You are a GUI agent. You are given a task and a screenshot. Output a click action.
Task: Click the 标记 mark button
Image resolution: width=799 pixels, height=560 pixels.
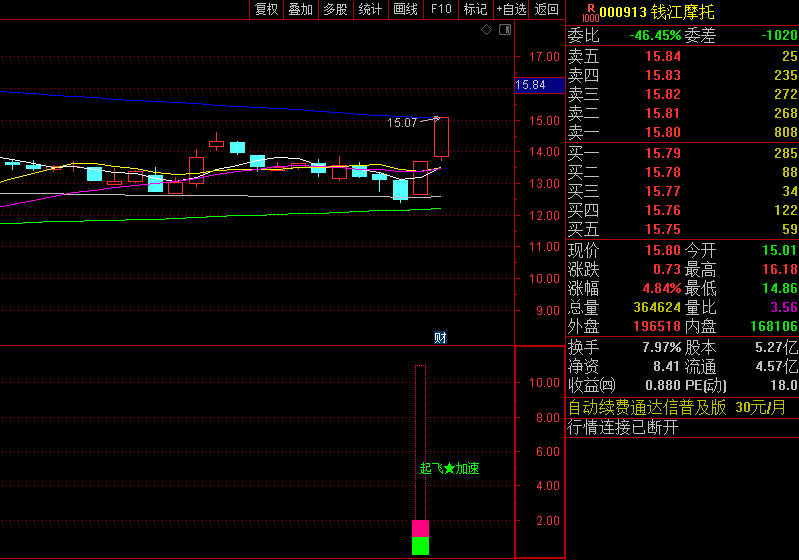[x=475, y=9]
